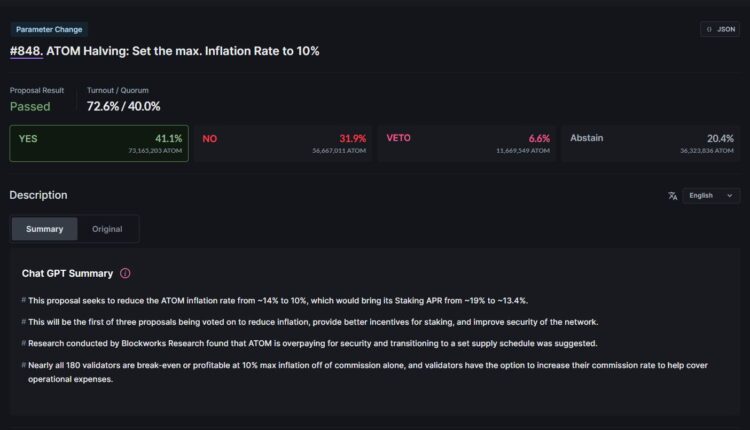Switch to the Original tab
This screenshot has height=430, width=750.
[107, 229]
